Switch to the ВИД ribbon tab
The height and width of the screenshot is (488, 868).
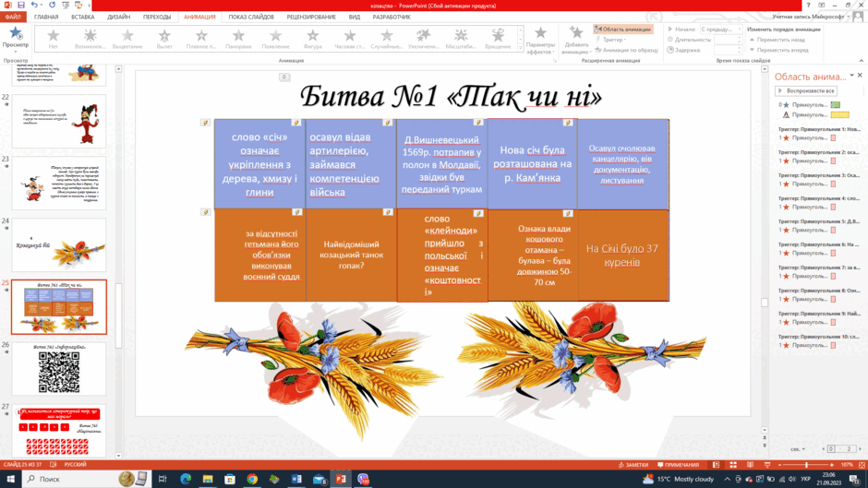355,18
